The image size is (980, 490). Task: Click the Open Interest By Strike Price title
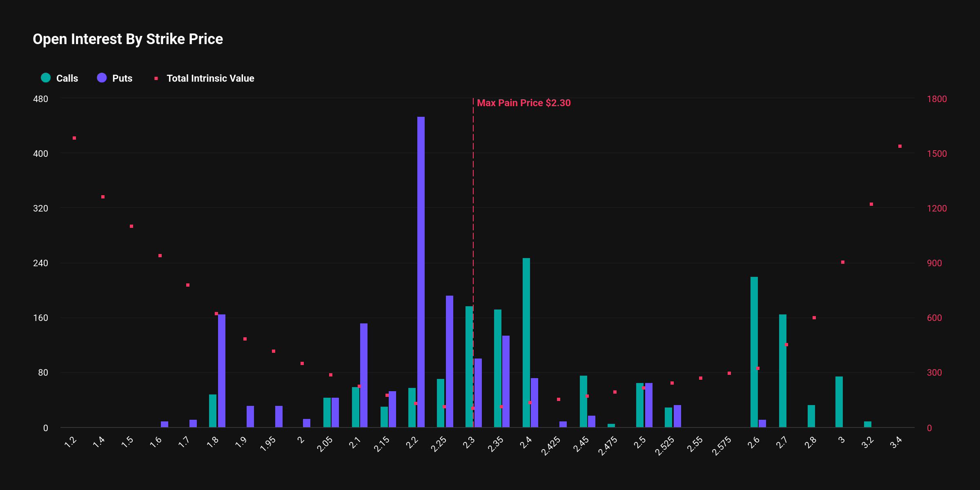128,39
